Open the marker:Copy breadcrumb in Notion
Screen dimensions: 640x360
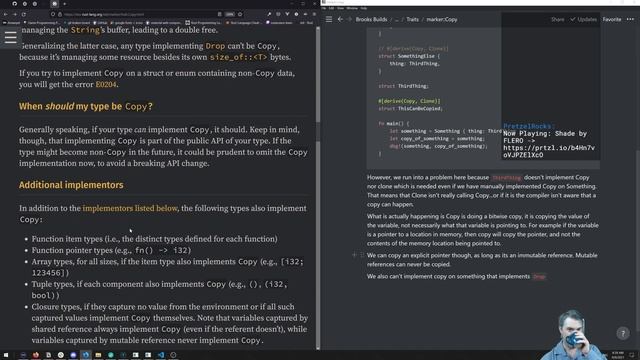(442, 19)
